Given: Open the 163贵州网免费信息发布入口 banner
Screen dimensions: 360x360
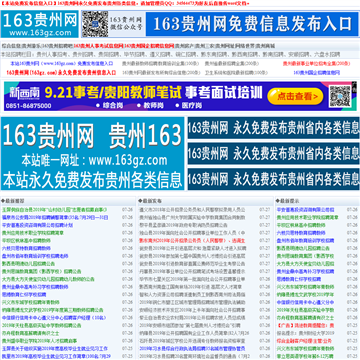Looking at the screenshot, I should click(x=252, y=24).
